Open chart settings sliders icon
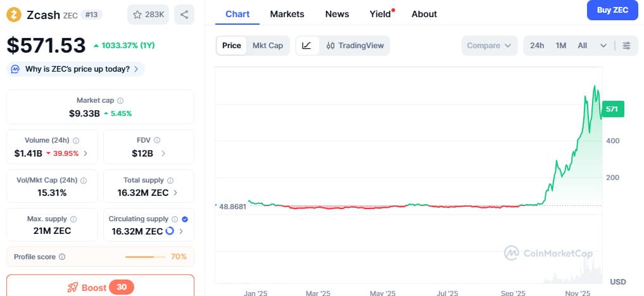The width and height of the screenshot is (644, 296). (626, 46)
